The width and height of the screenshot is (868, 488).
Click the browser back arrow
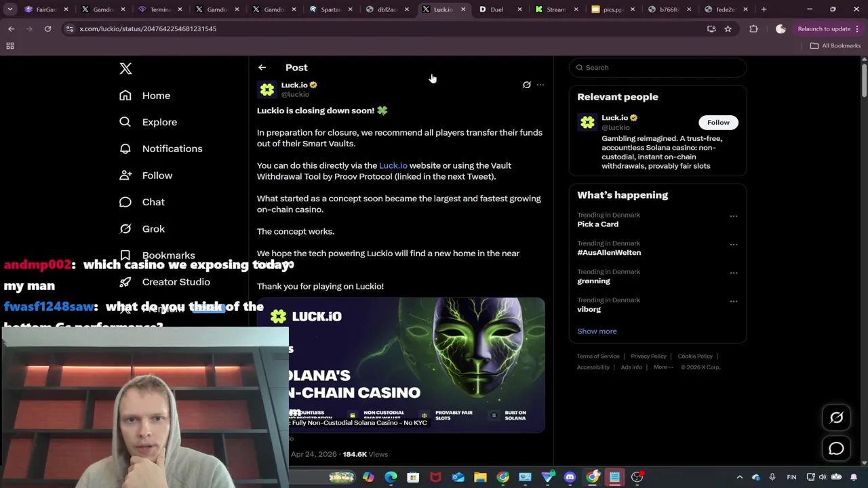(12, 29)
